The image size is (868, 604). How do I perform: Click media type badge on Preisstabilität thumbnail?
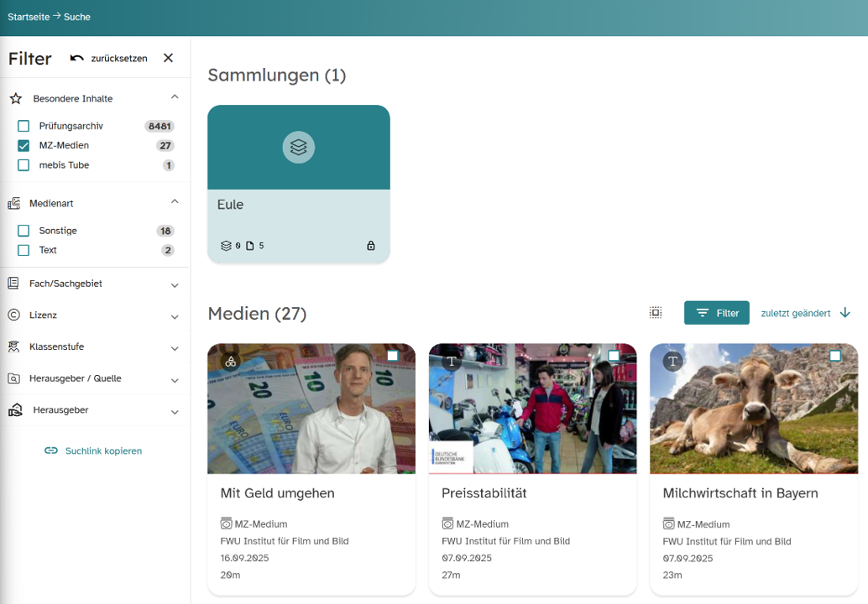click(452, 361)
